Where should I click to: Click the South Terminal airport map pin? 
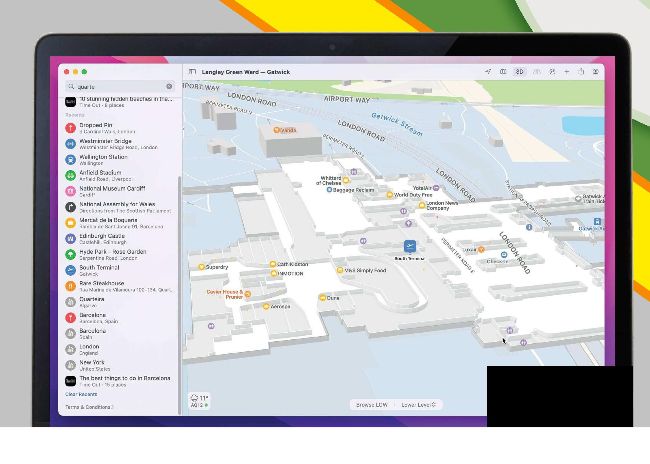[409, 246]
